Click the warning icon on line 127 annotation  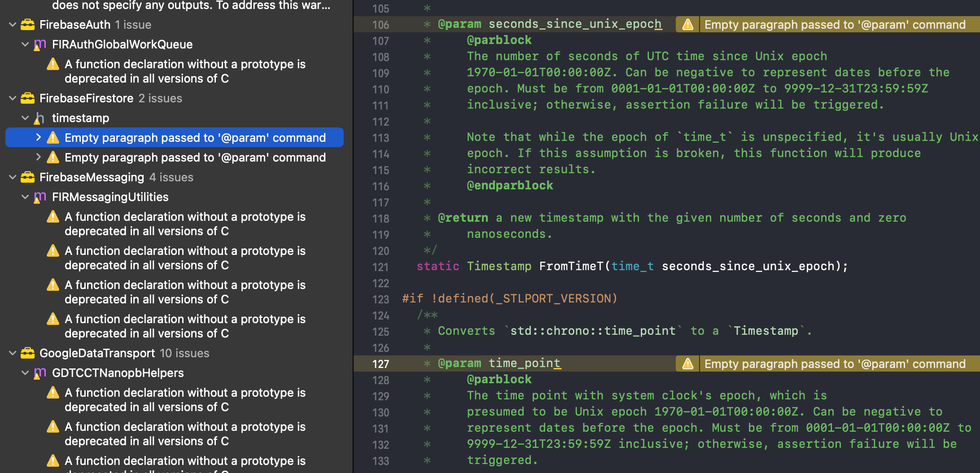pos(687,364)
